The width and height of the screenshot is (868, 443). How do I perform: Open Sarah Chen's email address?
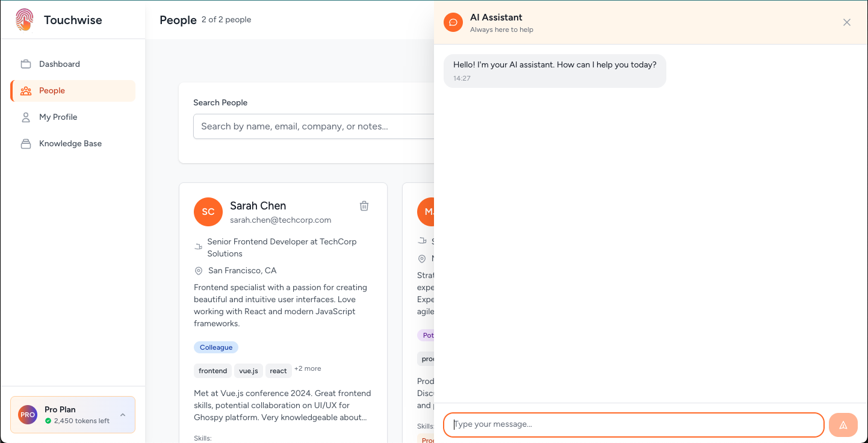pyautogui.click(x=281, y=220)
